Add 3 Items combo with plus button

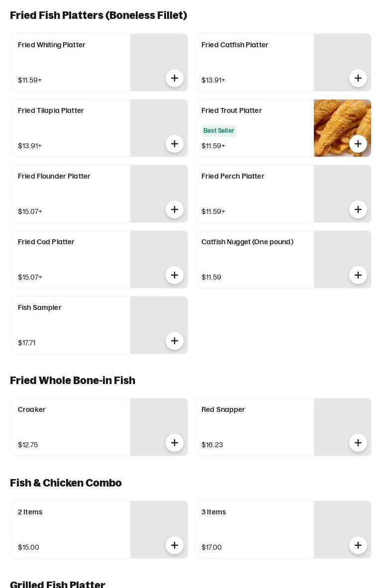tap(358, 545)
